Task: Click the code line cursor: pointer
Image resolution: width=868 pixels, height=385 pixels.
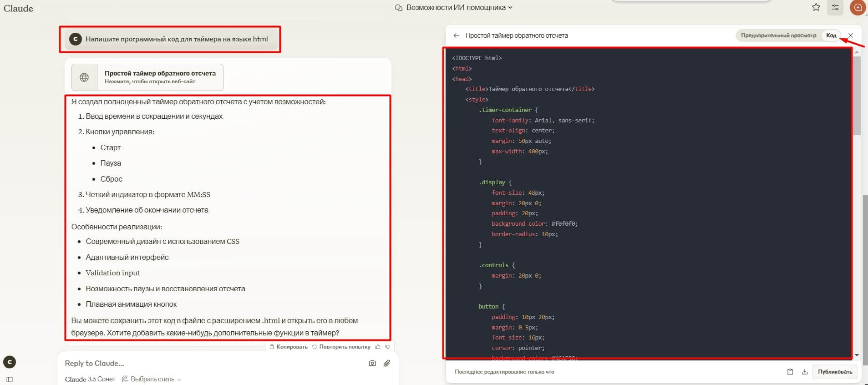Action: (x=518, y=348)
